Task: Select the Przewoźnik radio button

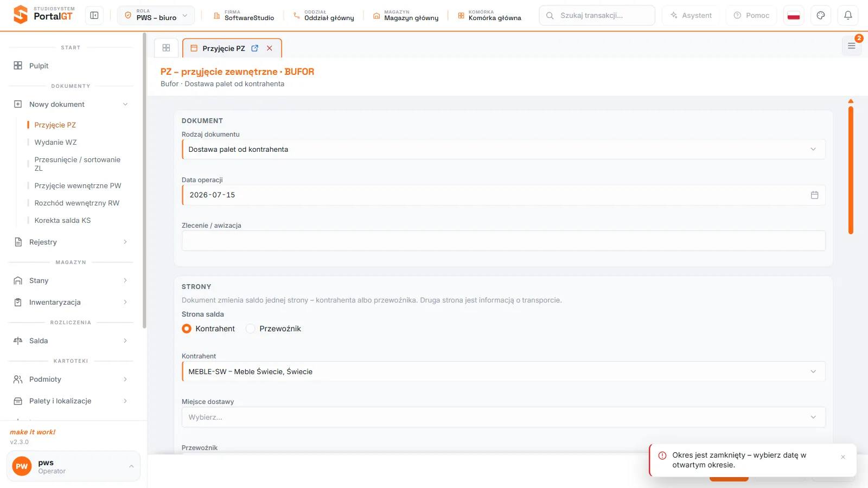Action: click(251, 329)
